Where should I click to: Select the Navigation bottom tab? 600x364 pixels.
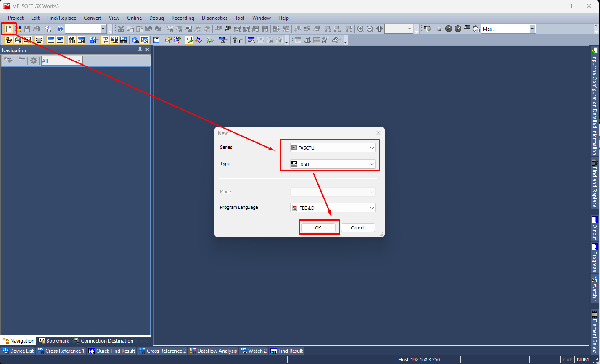click(x=18, y=341)
